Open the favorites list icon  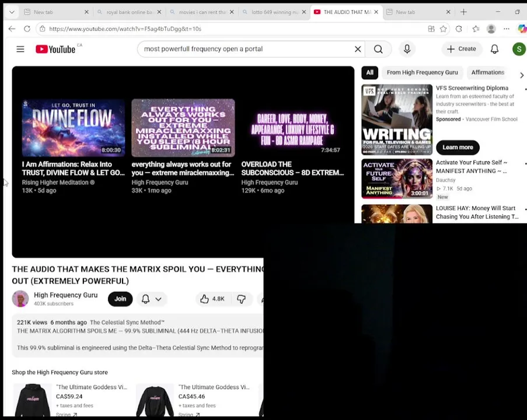coord(476,29)
